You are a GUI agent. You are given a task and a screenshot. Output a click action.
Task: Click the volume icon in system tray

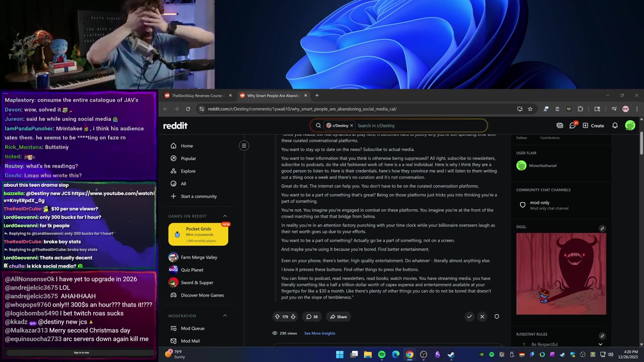click(x=610, y=354)
